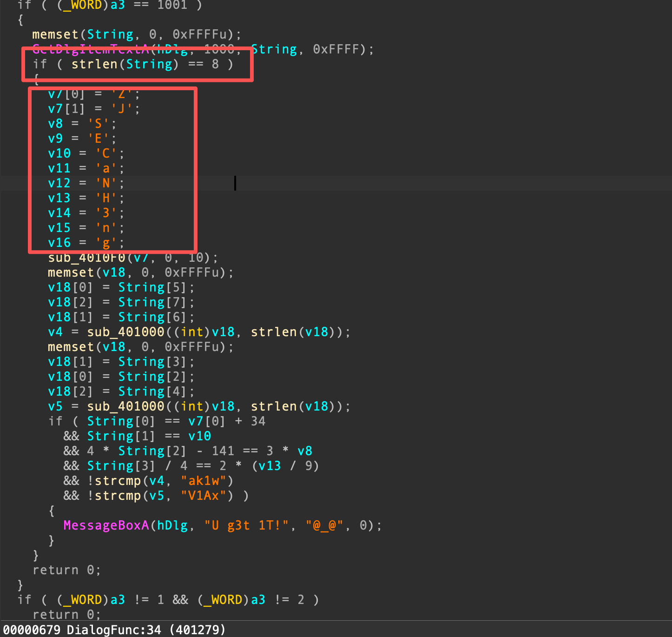
Task: Click String[1] == v10 condition
Action: coord(149,436)
